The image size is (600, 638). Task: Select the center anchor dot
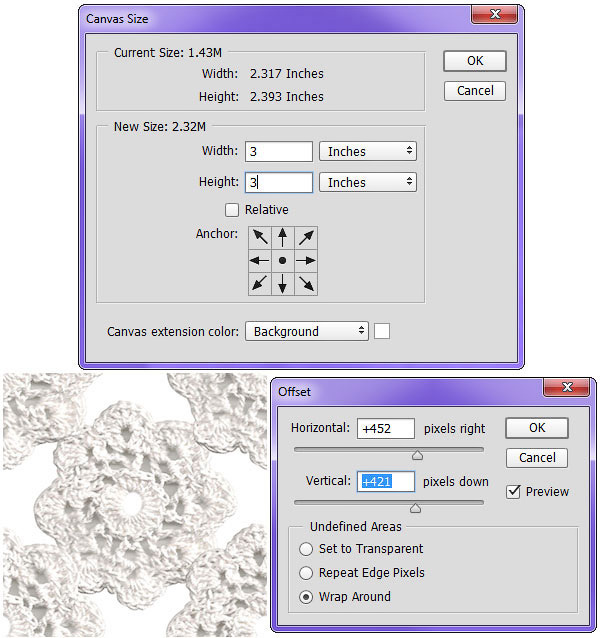tap(282, 260)
